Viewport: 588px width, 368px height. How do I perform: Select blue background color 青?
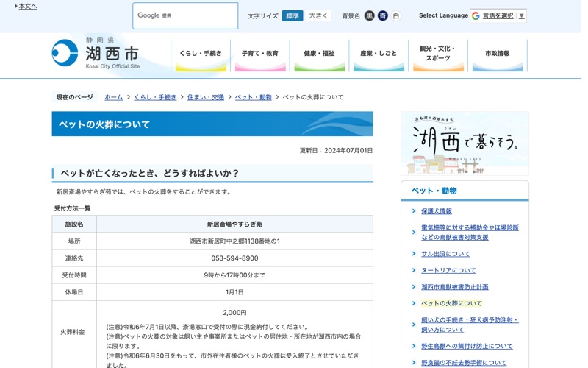(x=382, y=15)
